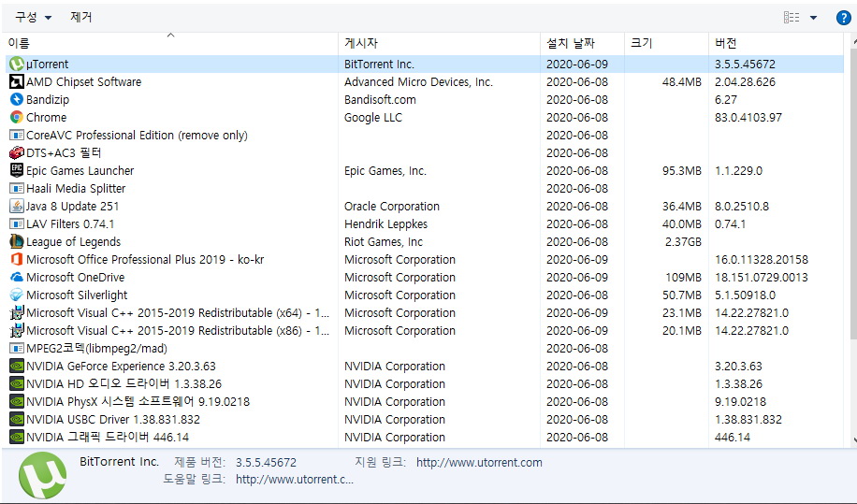Screen dimensions: 857x504
Task: Select the 16.0.11328.20158 version cell
Action: coord(762,259)
